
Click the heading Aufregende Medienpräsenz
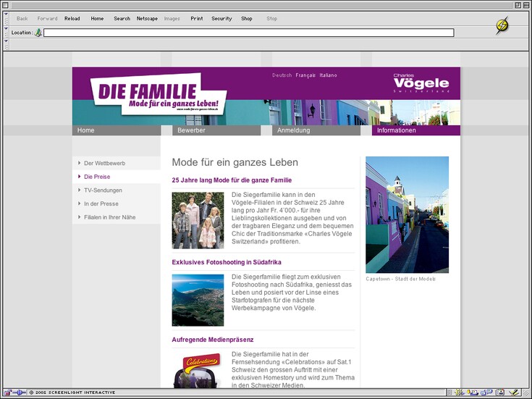click(213, 340)
